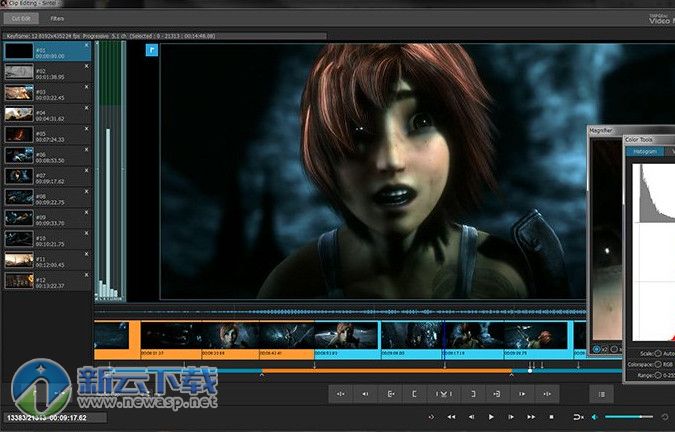Set selection start with left bracket button
Screen dimensions: 675x432
click(x=415, y=394)
